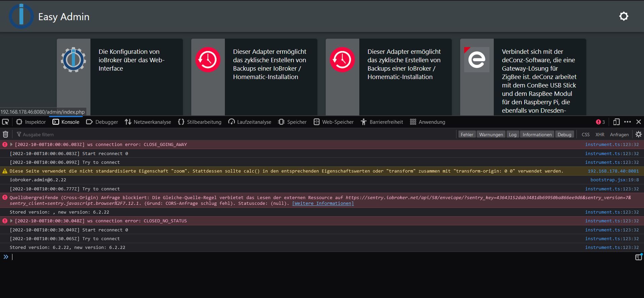644x298 pixels.
Task: Open devtools more options menu
Action: click(x=628, y=122)
